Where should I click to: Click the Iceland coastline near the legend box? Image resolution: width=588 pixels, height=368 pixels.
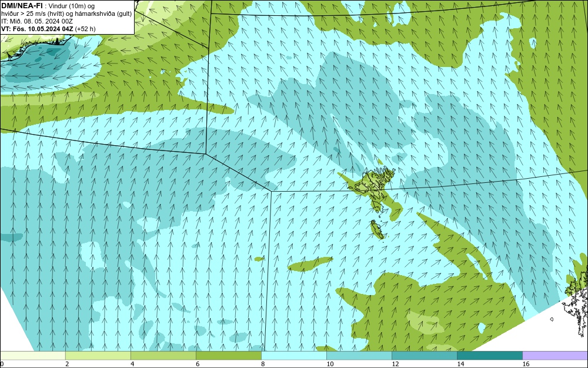click(36, 49)
